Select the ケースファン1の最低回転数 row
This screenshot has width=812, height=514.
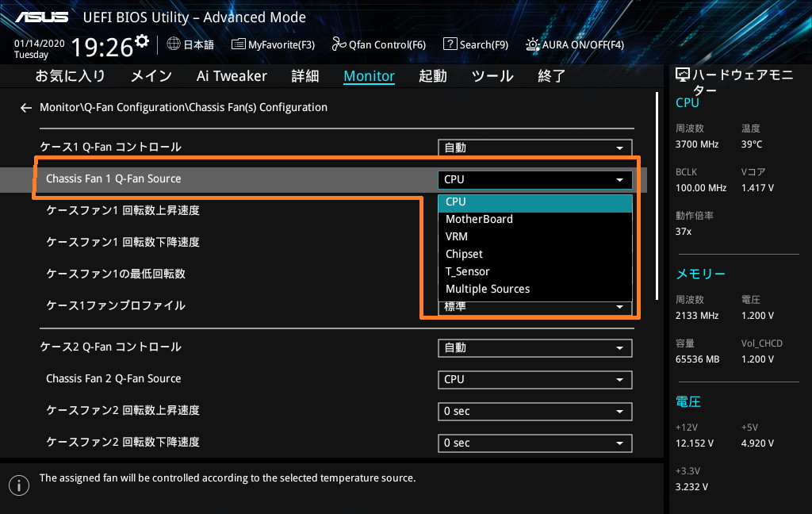pyautogui.click(x=116, y=274)
